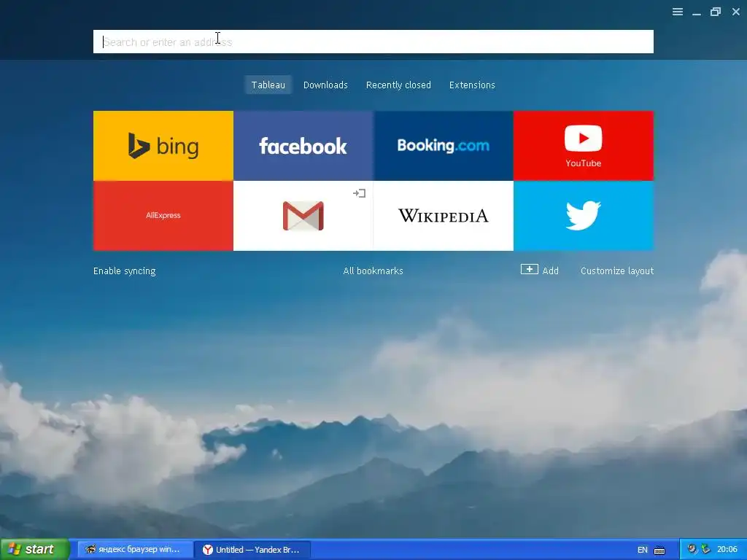Select the Tableau tab
Image resolution: width=747 pixels, height=560 pixels.
(x=268, y=85)
